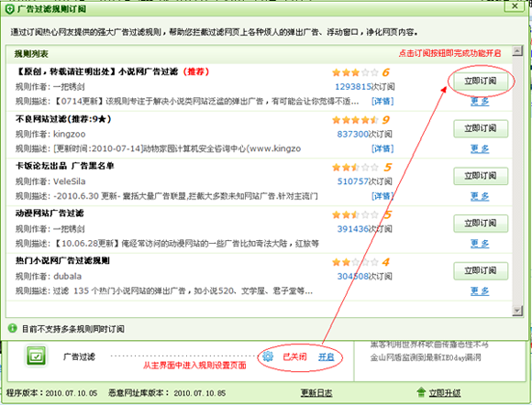Open 更多 link for 卡饭论坛出品 rule
Screen dimensions: 532x405
click(480, 196)
